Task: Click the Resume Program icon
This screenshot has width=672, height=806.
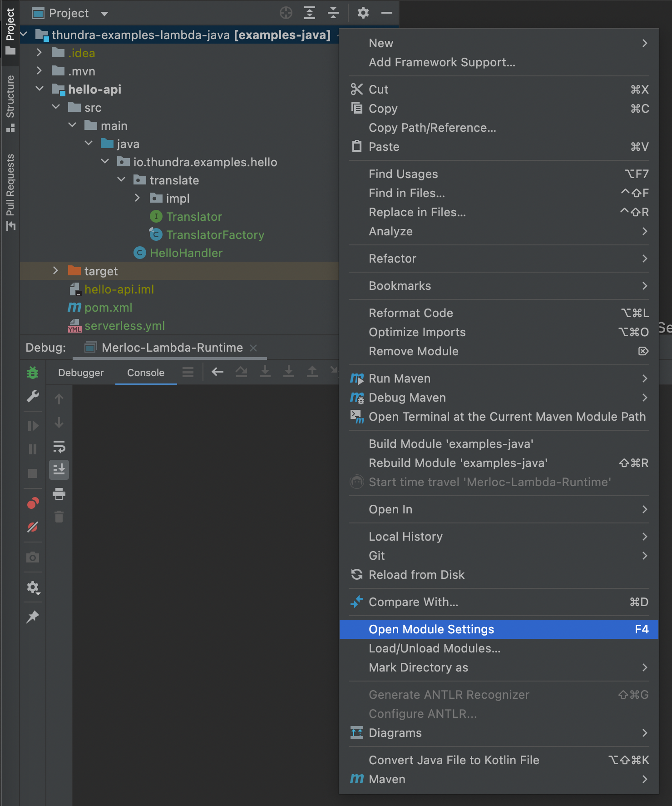Action: click(x=33, y=426)
